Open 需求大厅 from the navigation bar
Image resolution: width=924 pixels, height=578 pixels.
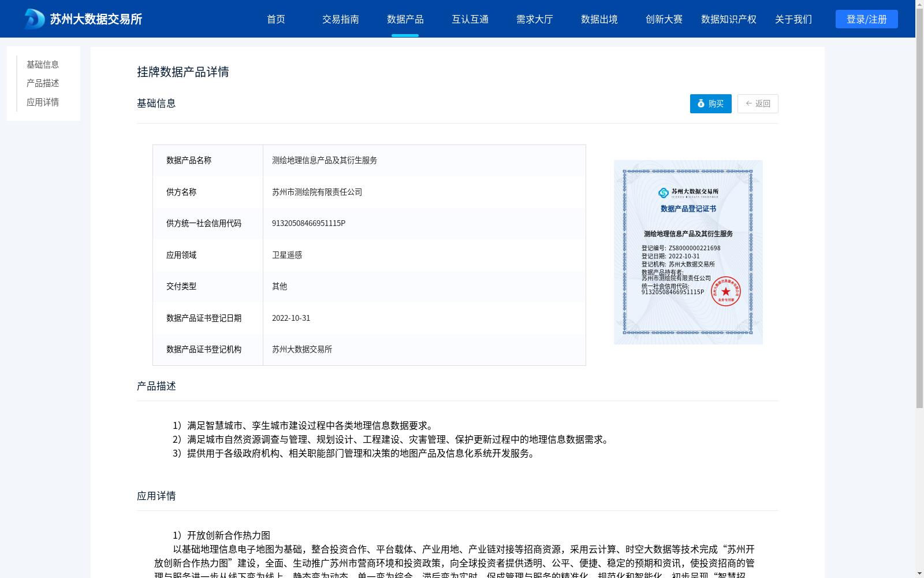pos(535,19)
